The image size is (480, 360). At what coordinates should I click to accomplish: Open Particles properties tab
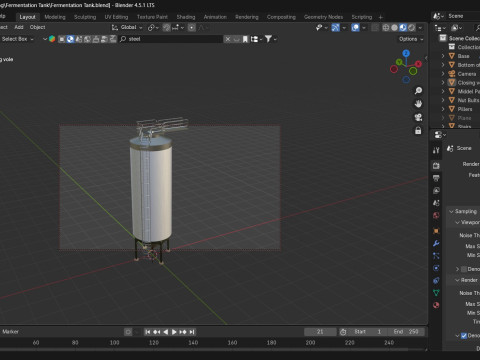[436, 256]
